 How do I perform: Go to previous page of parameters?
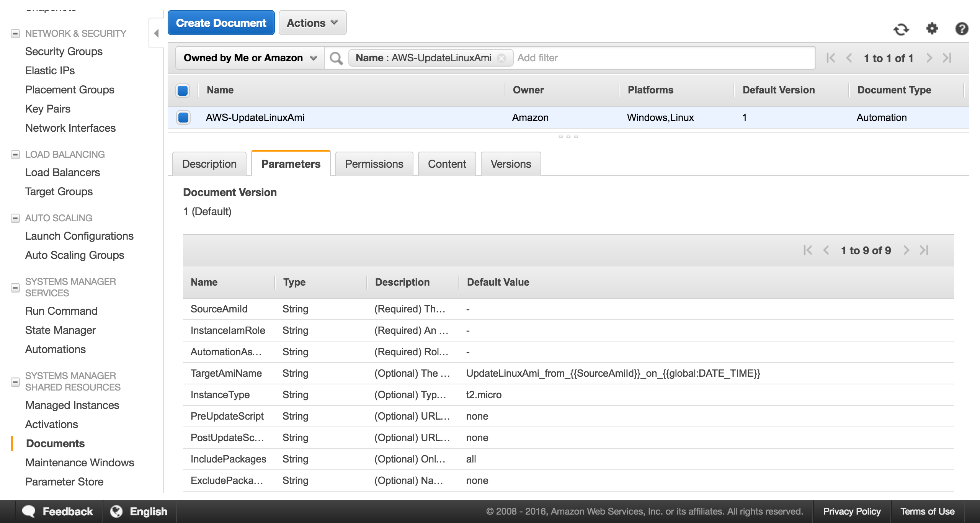click(826, 250)
